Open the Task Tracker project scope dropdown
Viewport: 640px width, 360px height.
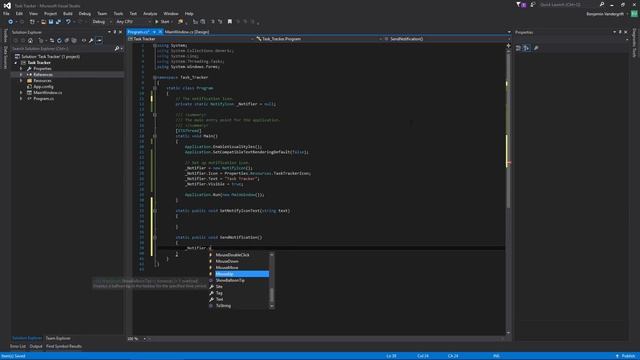point(191,39)
